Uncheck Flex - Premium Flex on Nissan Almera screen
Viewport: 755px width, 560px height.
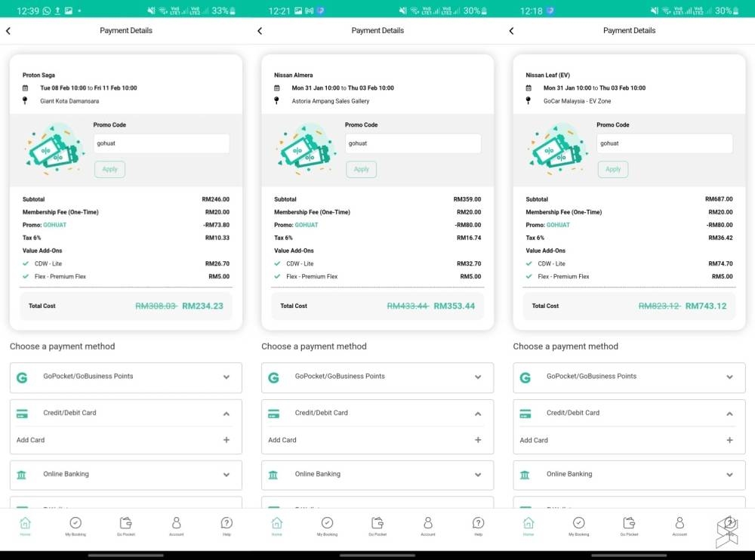click(x=277, y=276)
